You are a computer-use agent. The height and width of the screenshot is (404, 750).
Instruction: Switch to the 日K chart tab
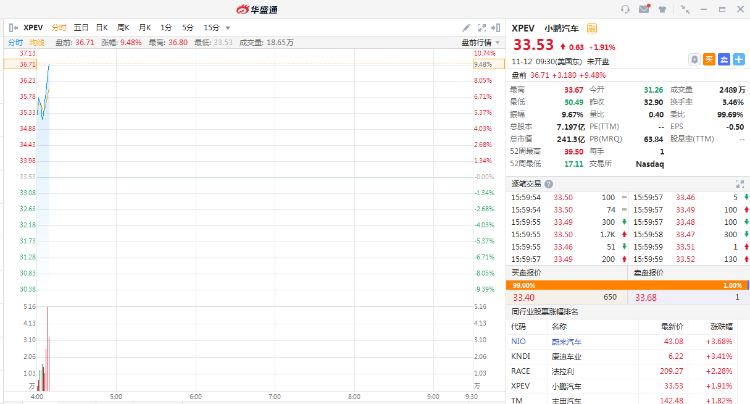tap(102, 27)
